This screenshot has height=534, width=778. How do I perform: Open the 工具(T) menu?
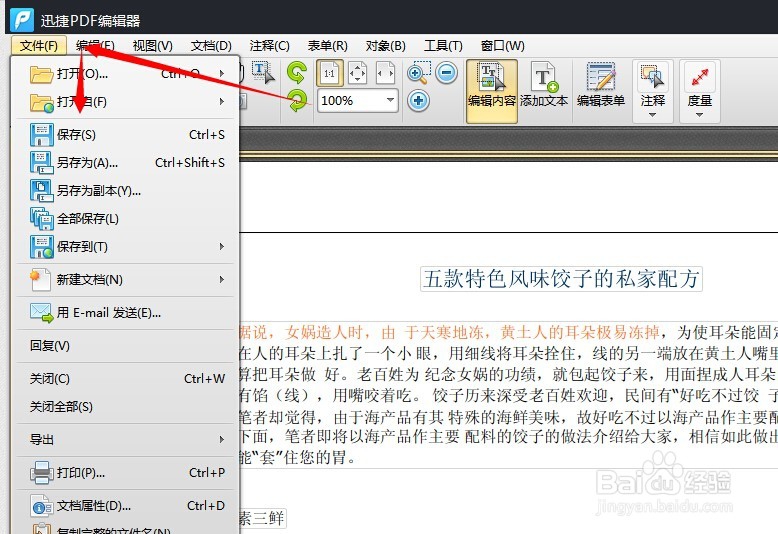(x=443, y=46)
